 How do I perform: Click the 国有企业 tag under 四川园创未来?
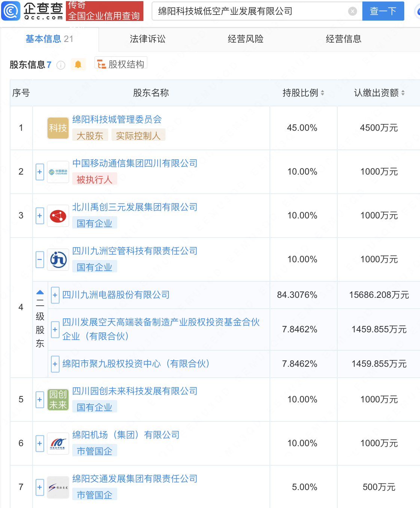coord(94,407)
